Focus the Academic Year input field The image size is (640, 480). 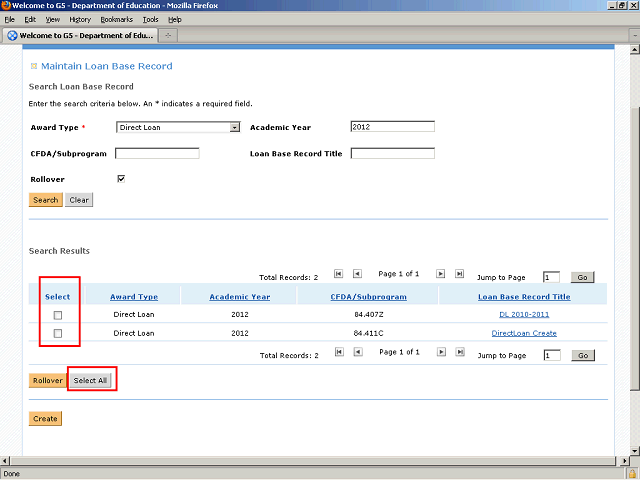393,127
